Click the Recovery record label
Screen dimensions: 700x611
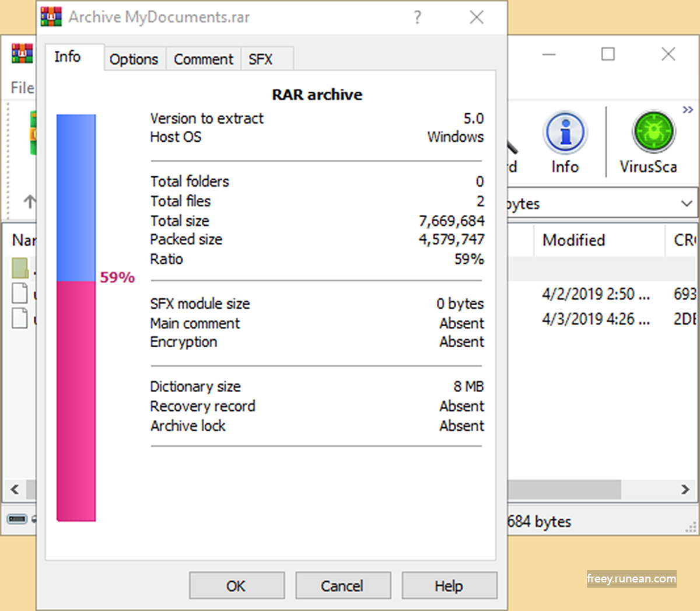pyautogui.click(x=202, y=406)
